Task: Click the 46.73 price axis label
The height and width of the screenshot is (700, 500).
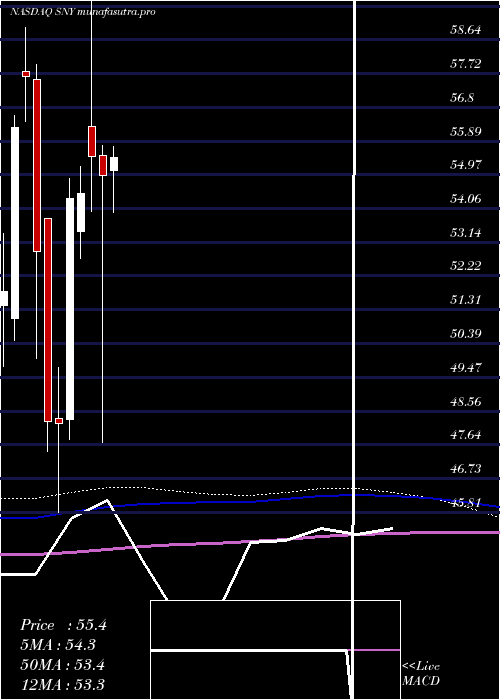Action: [466, 468]
